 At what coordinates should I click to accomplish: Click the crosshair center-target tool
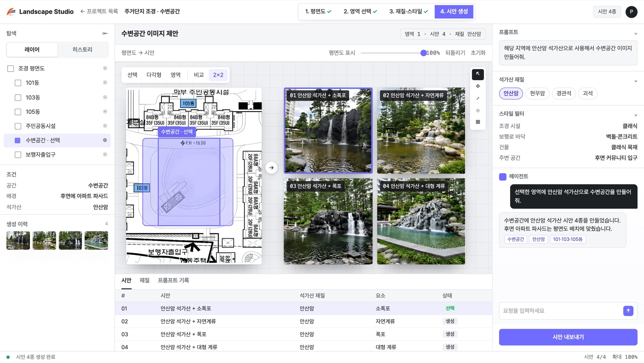(x=478, y=110)
